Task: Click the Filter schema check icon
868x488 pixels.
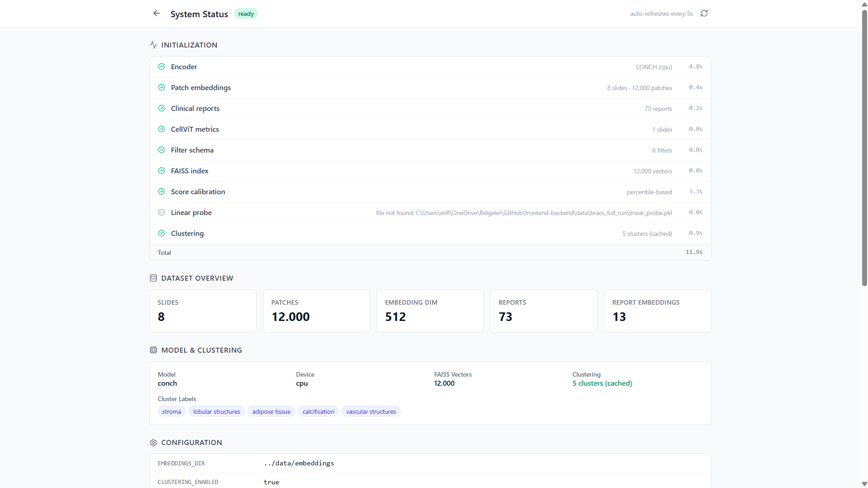Action: tap(162, 150)
